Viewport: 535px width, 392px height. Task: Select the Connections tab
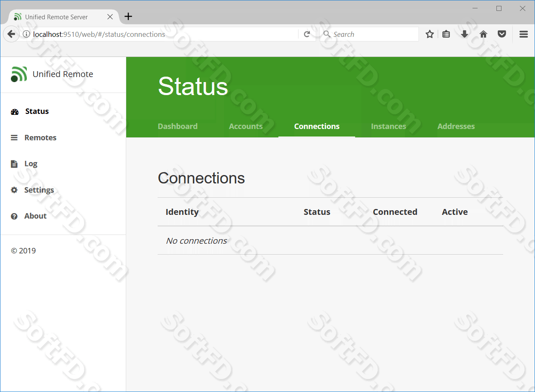[x=317, y=126]
